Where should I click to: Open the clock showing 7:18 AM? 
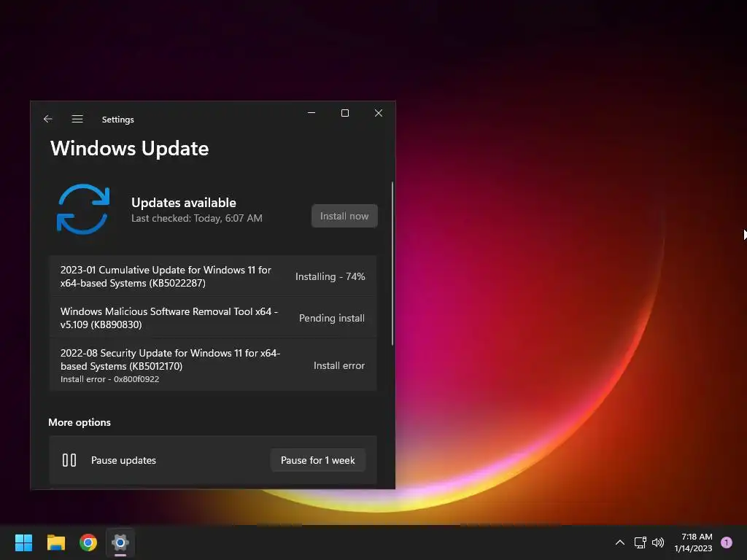click(693, 542)
